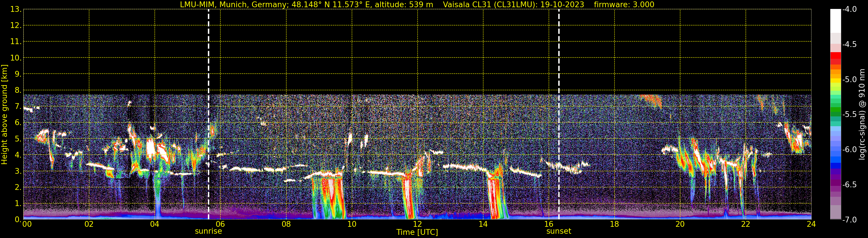Screen dimensions: 868x238
Task: Click the 00 tick label on time axis
Action: 27,224
